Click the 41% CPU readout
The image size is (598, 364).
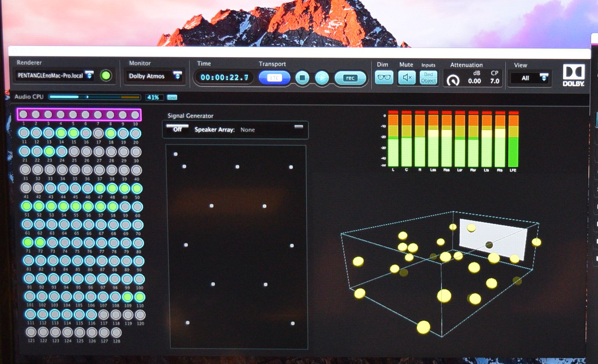pos(153,97)
